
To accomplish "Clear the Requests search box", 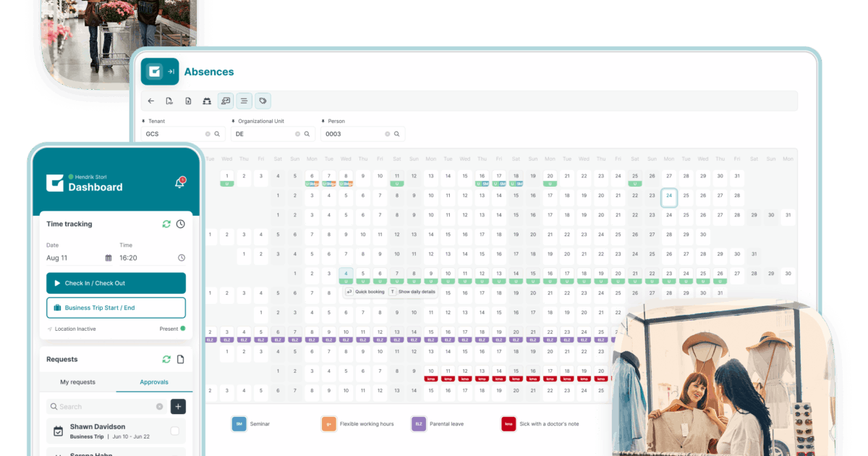I will (x=159, y=407).
